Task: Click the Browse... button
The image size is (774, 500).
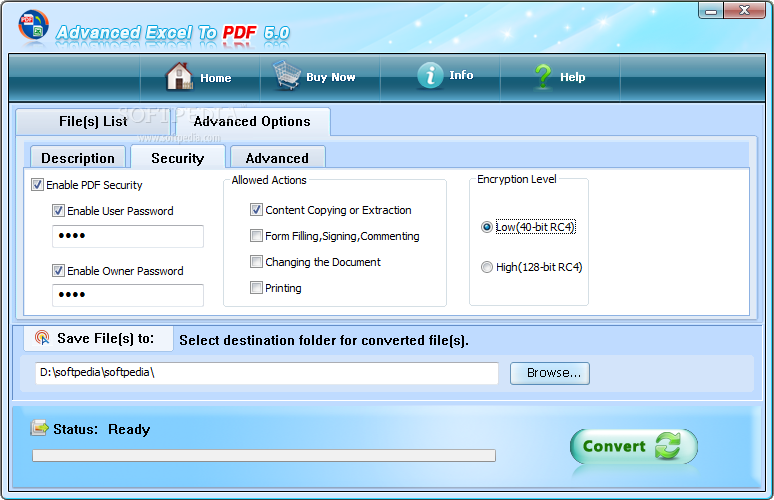Action: (549, 373)
